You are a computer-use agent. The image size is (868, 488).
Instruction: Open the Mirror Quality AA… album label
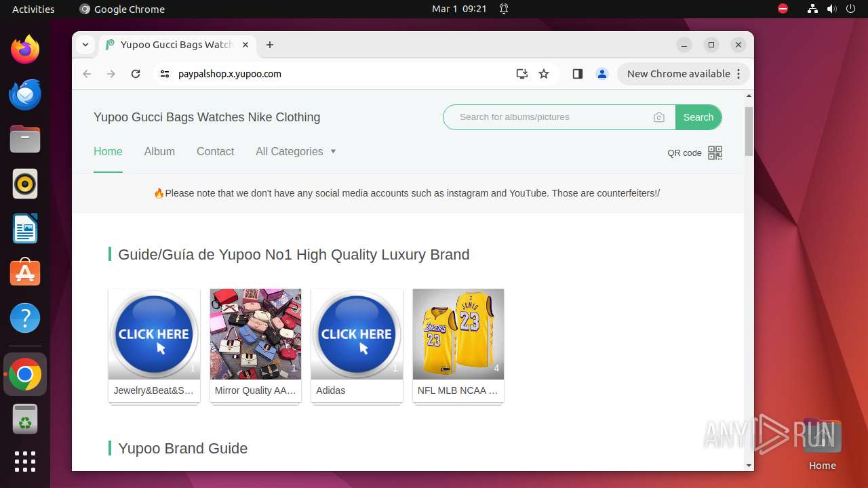tap(256, 390)
